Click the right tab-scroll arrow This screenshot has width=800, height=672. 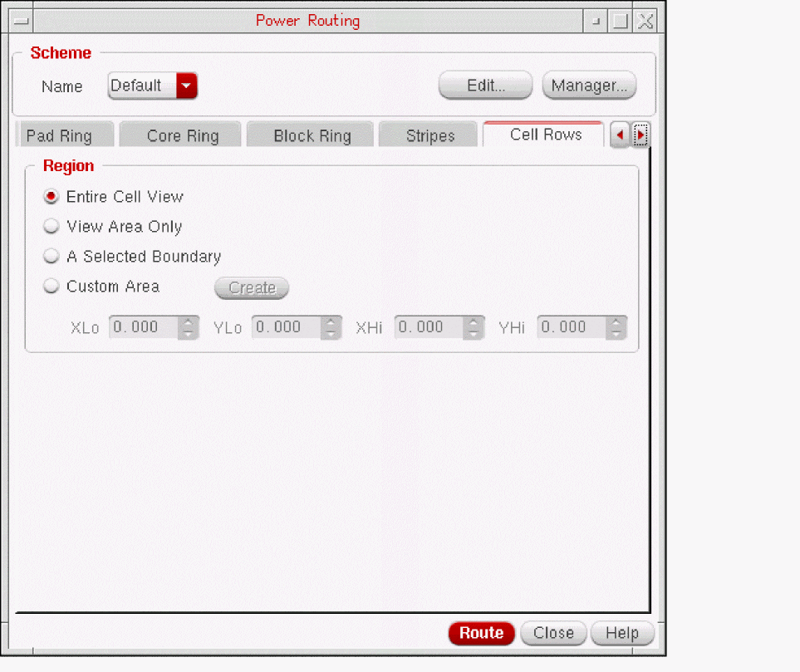tap(640, 135)
